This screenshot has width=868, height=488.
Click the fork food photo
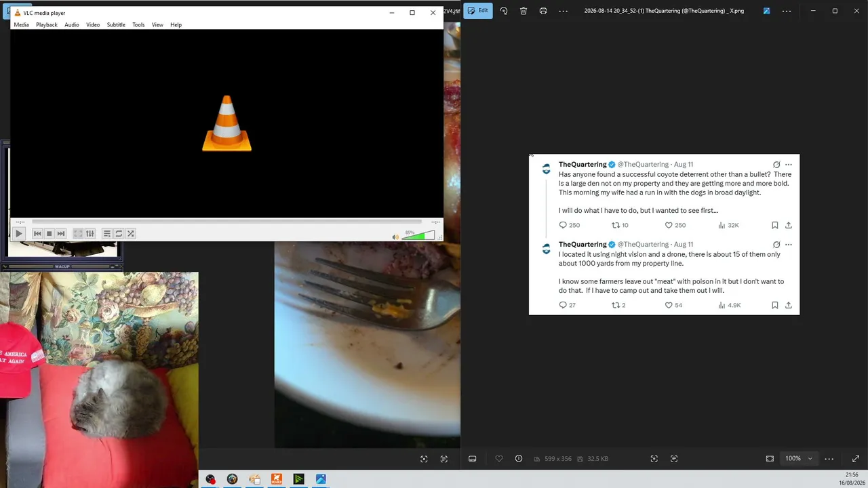(x=367, y=346)
